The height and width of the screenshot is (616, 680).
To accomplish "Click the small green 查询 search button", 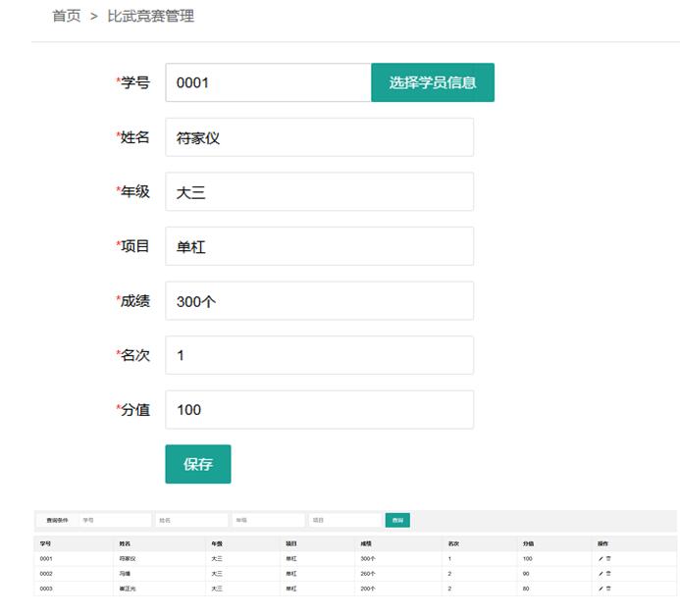I will point(396,520).
